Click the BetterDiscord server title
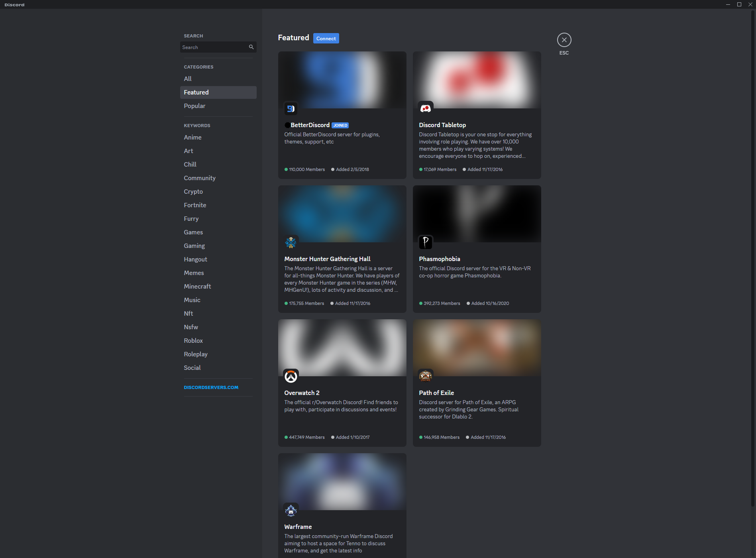The width and height of the screenshot is (756, 558). tap(310, 125)
